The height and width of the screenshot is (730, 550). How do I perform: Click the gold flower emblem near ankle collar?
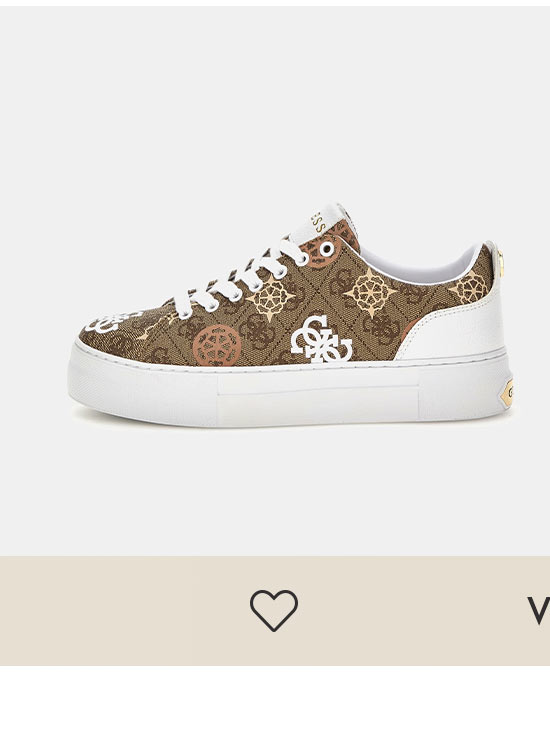(469, 286)
